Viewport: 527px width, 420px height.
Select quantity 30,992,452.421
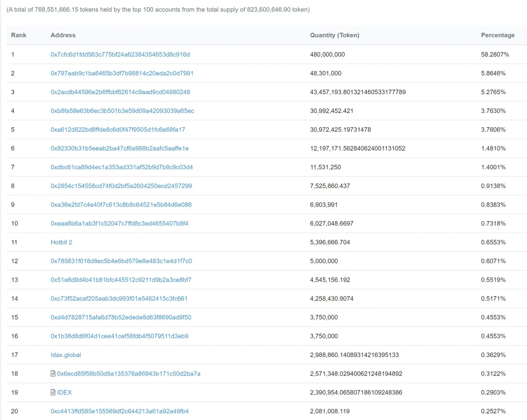(331, 111)
